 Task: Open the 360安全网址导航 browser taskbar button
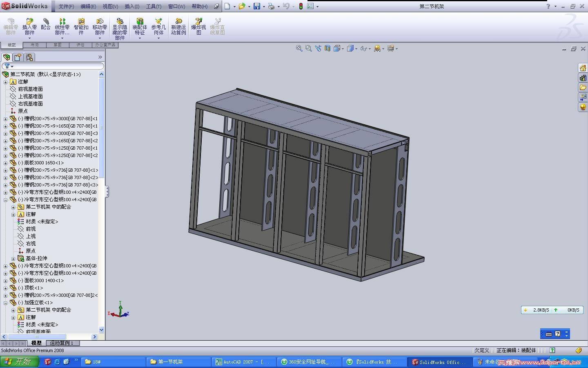click(309, 362)
